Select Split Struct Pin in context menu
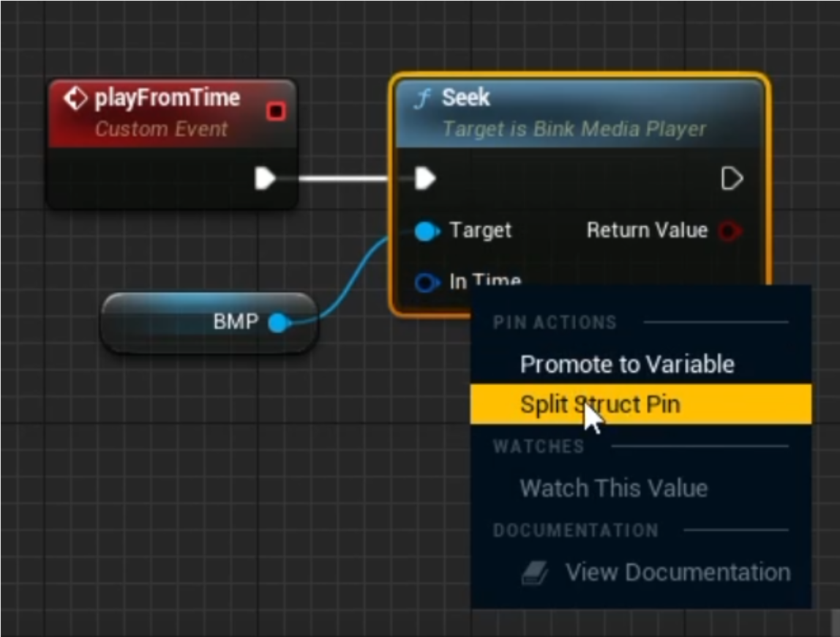The image size is (840, 637). coord(600,404)
